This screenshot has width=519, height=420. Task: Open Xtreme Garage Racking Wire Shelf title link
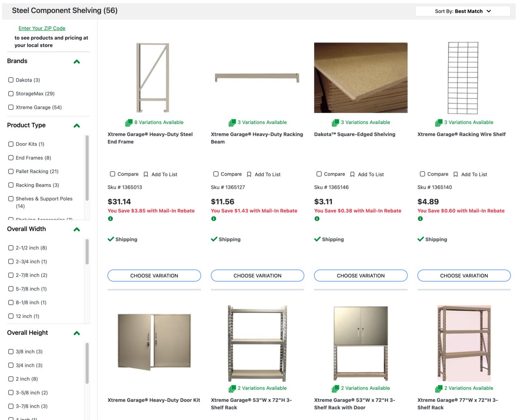point(461,134)
